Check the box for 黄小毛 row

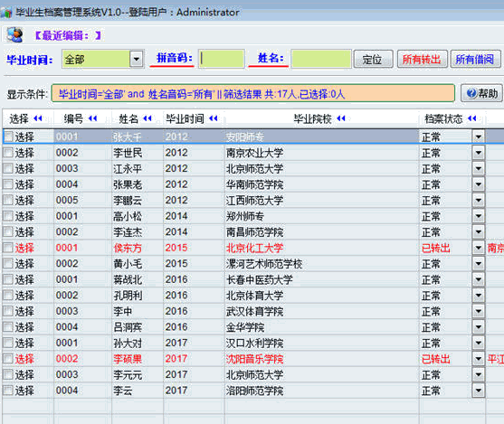8,263
